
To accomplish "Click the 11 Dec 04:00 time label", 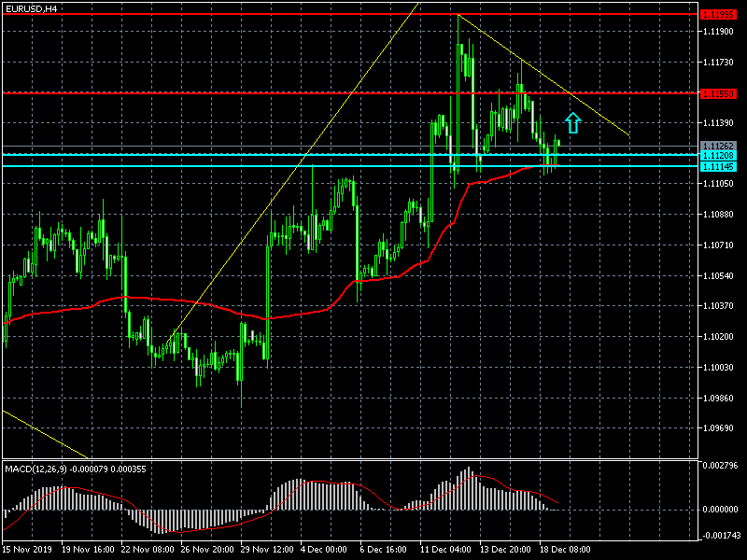I will tap(446, 550).
